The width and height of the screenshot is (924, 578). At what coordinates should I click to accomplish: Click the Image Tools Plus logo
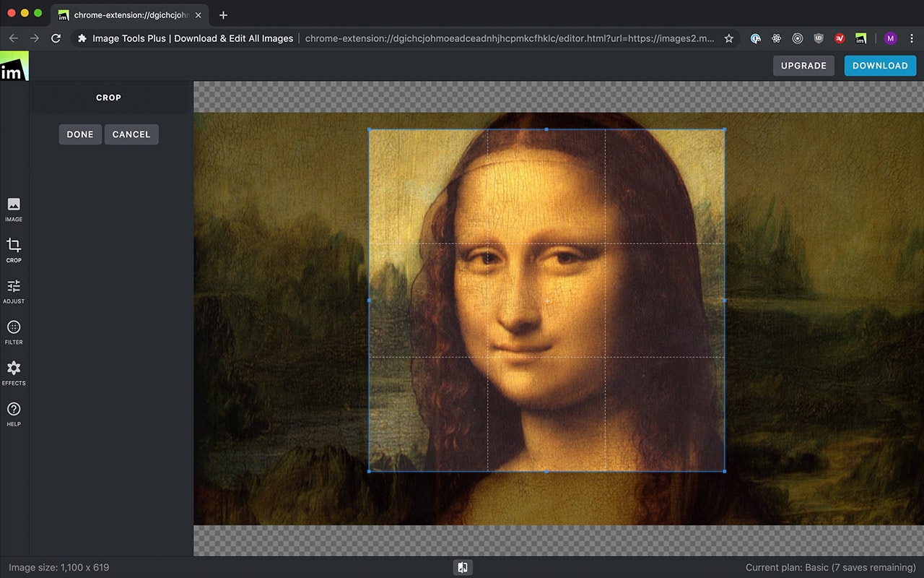tap(14, 66)
